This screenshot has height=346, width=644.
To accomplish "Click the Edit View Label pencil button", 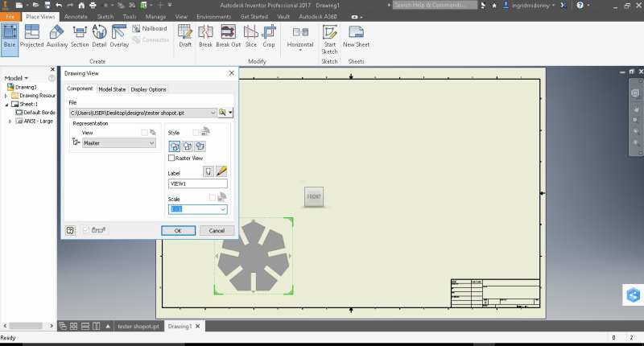I will 221,171.
